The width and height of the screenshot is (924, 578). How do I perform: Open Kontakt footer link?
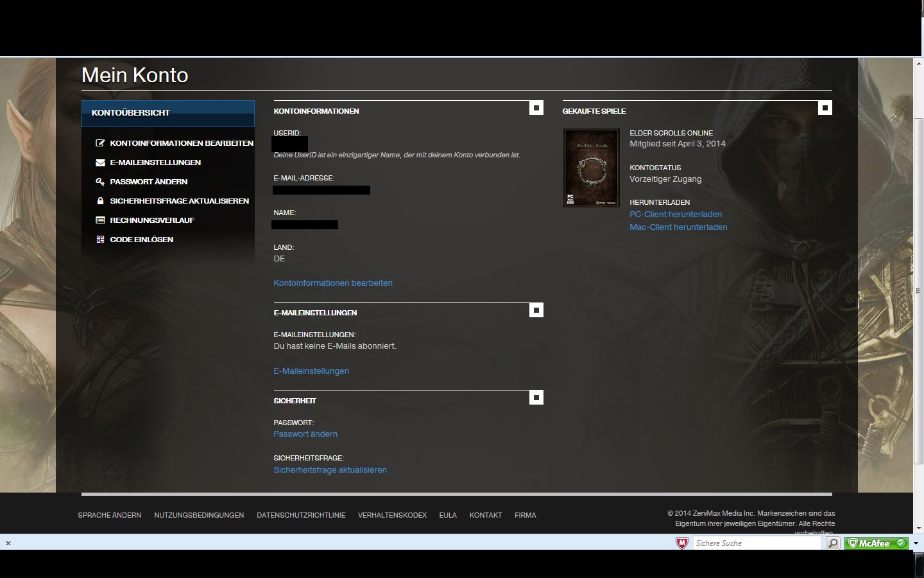(486, 515)
